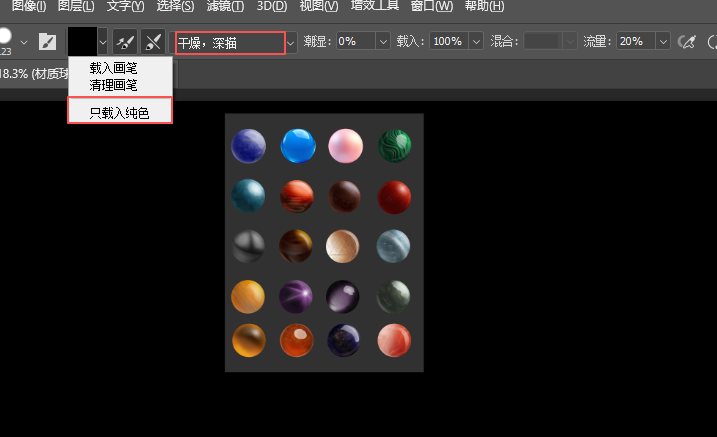Viewport: 717px width, 437px height.
Task: Click the green malachite sphere on canvas
Action: tap(394, 146)
